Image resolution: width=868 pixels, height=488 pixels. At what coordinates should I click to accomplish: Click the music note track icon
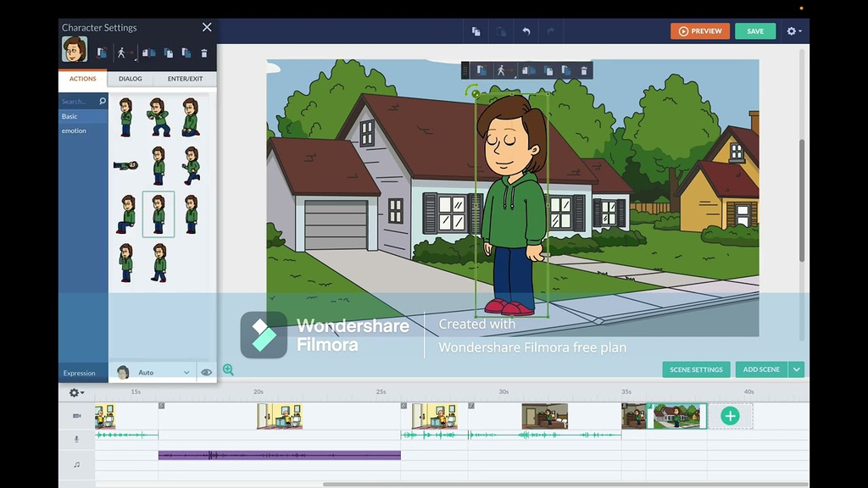click(77, 465)
